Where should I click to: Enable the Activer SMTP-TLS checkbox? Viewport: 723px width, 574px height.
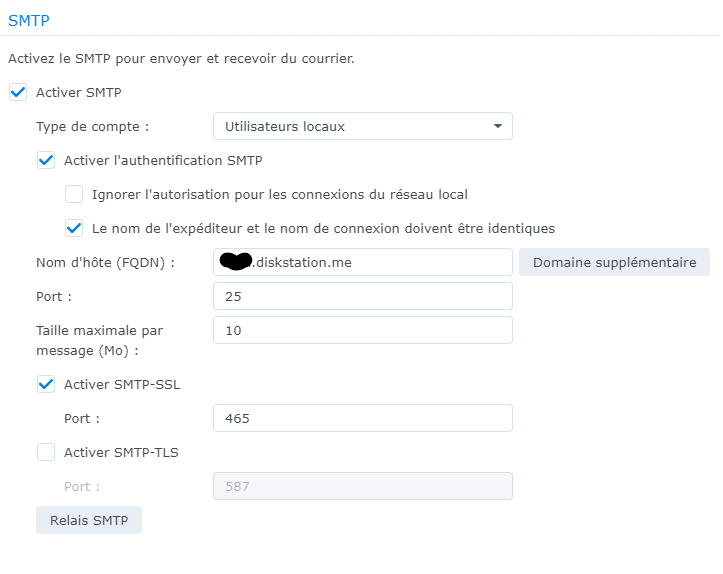coord(45,452)
